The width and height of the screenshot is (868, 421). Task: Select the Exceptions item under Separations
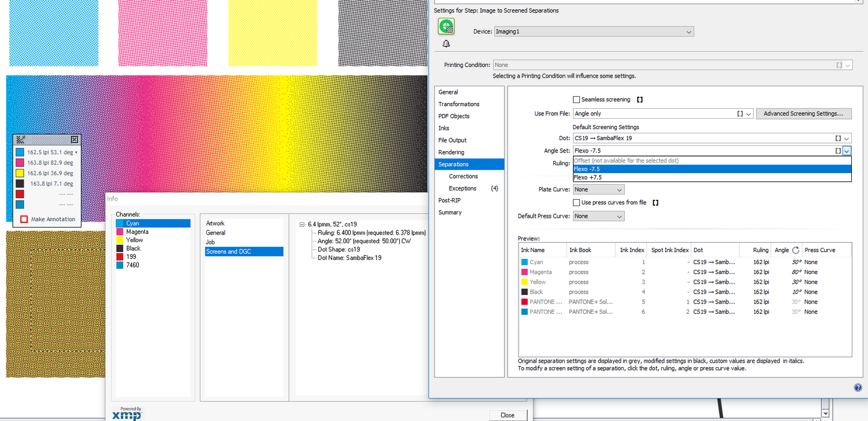tap(462, 188)
